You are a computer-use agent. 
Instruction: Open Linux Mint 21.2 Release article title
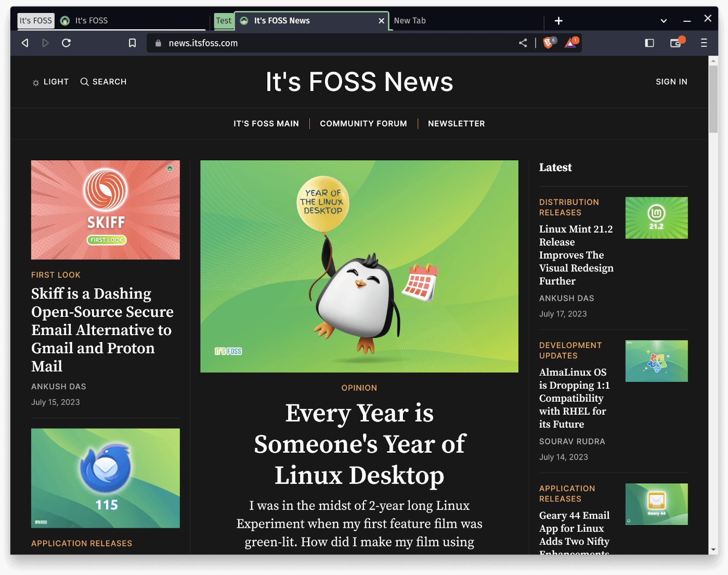(x=576, y=255)
